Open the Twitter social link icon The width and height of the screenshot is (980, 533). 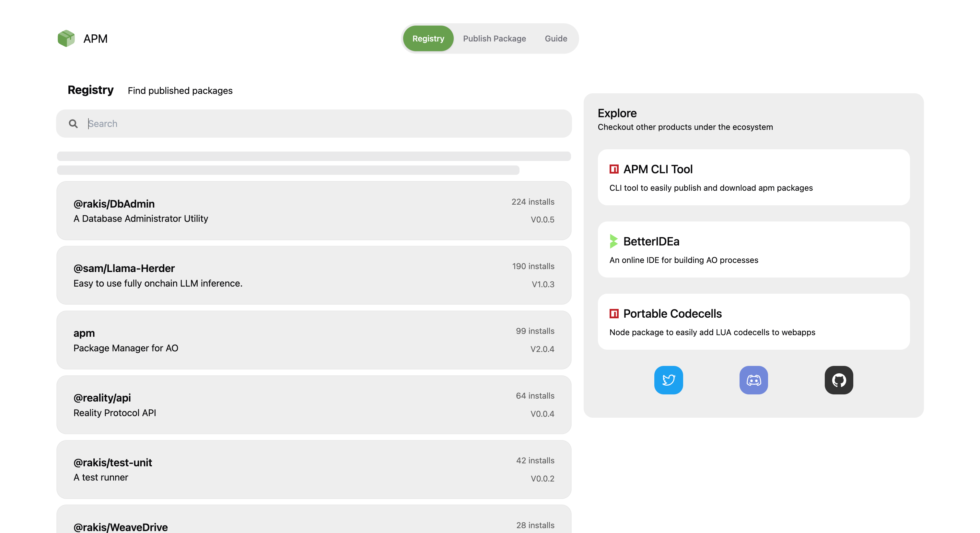point(669,380)
